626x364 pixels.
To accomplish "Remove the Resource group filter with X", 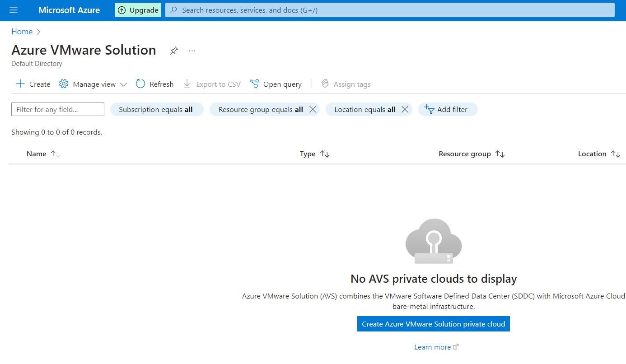I will click(x=313, y=109).
